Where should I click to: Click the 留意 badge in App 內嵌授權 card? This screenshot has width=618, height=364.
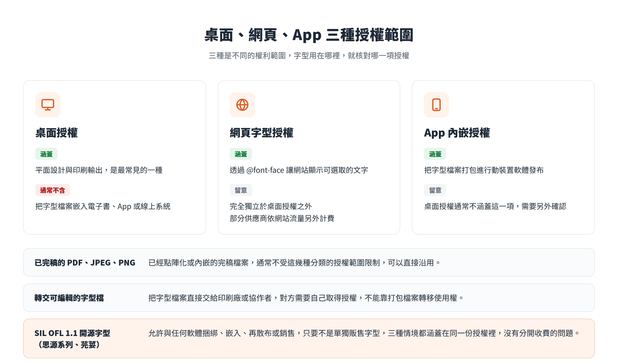click(x=435, y=190)
